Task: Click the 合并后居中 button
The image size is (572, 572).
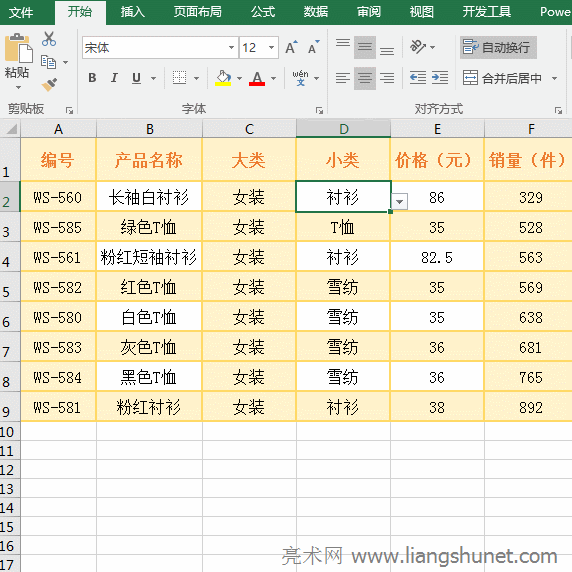Action: [x=502, y=78]
